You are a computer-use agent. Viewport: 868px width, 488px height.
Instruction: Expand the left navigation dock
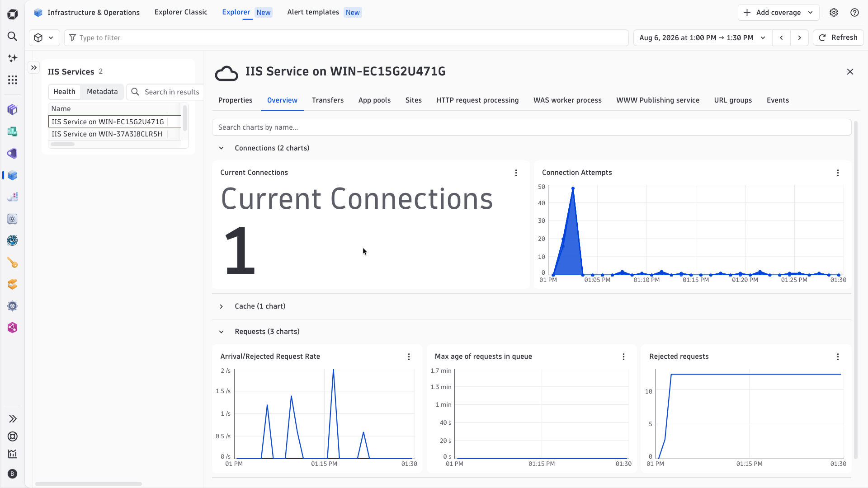click(13, 419)
